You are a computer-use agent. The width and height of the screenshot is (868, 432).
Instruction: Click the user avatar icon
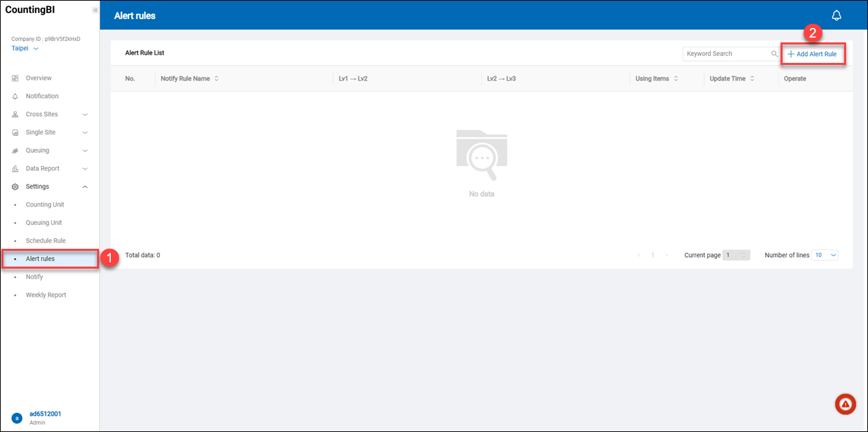pyautogui.click(x=16, y=418)
